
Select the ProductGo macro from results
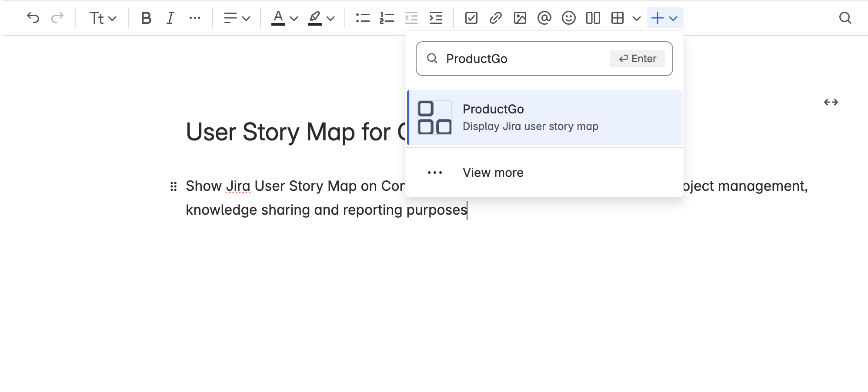pos(544,117)
